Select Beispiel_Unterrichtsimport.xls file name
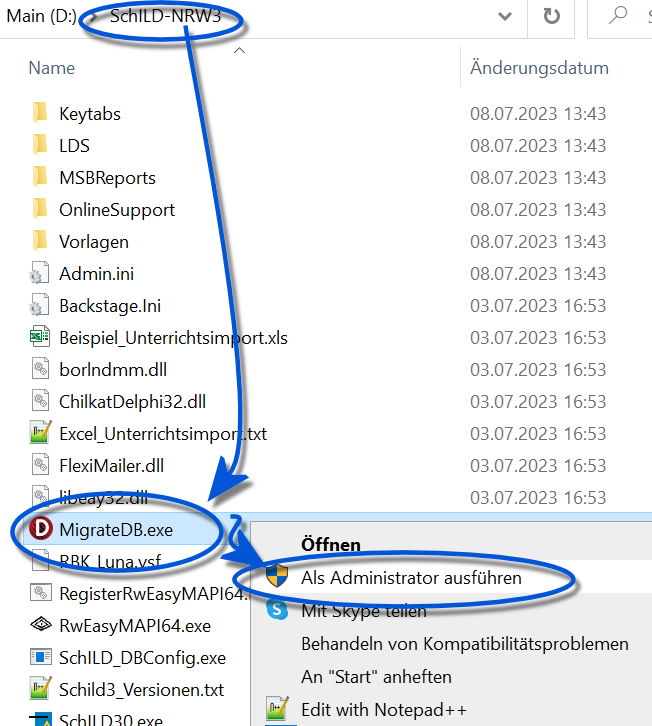The image size is (652, 726). 173,338
